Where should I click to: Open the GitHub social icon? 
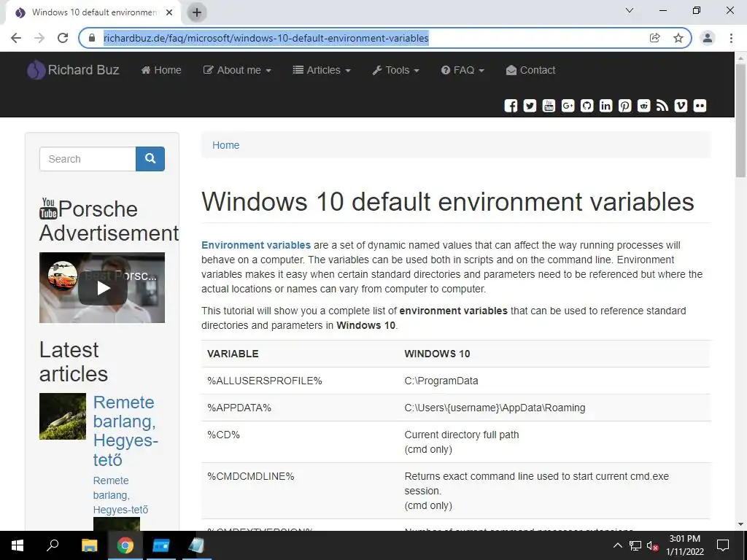(587, 106)
